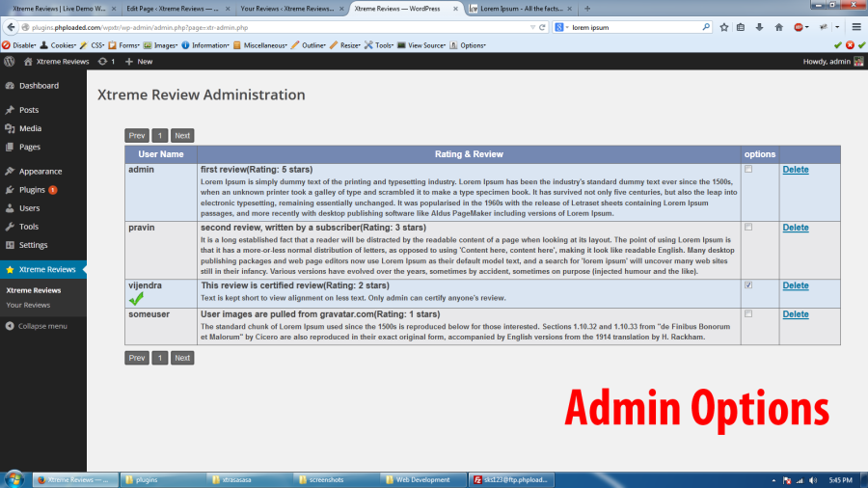Expand the Miscellaneous dropdown menu

click(260, 45)
